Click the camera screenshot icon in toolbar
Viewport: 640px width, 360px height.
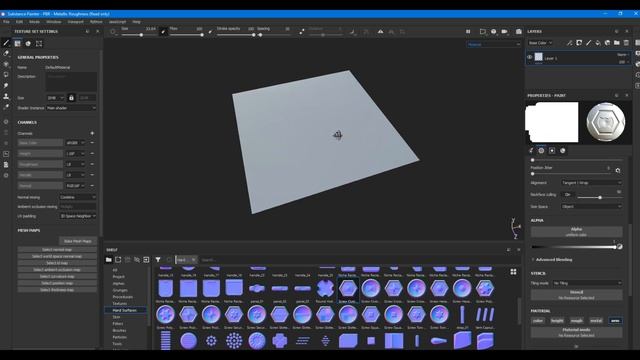pyautogui.click(x=518, y=31)
